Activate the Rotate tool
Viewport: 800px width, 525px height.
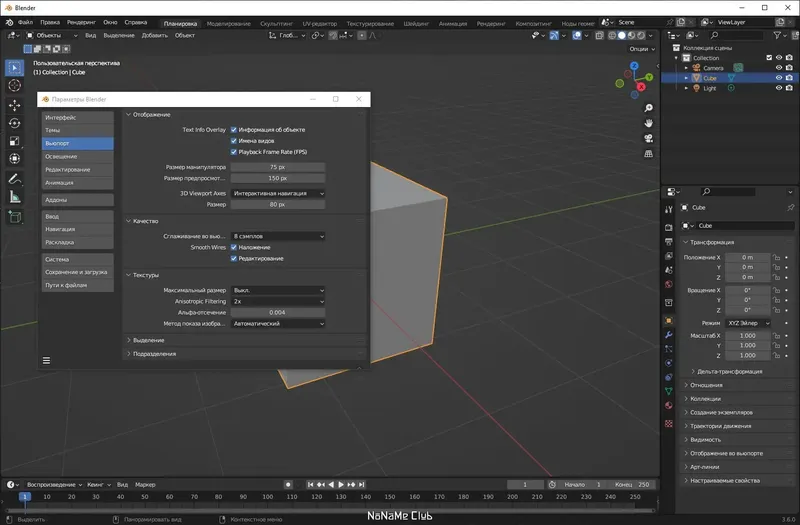15,123
